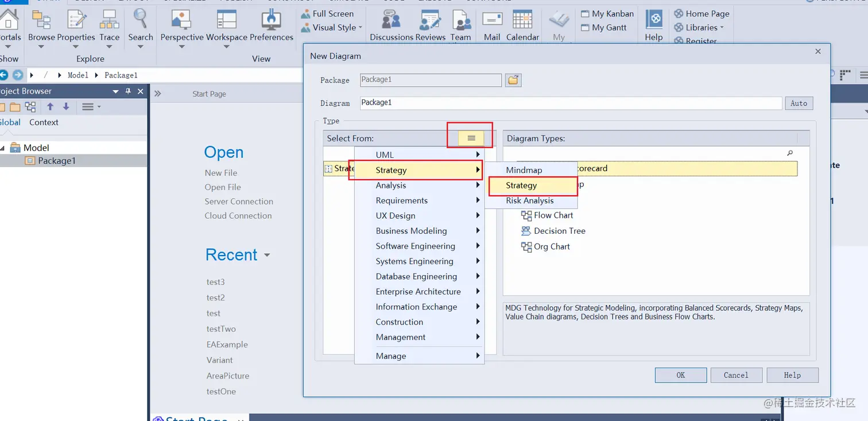Collapse the Model tree node
The image size is (868, 421).
click(x=3, y=148)
